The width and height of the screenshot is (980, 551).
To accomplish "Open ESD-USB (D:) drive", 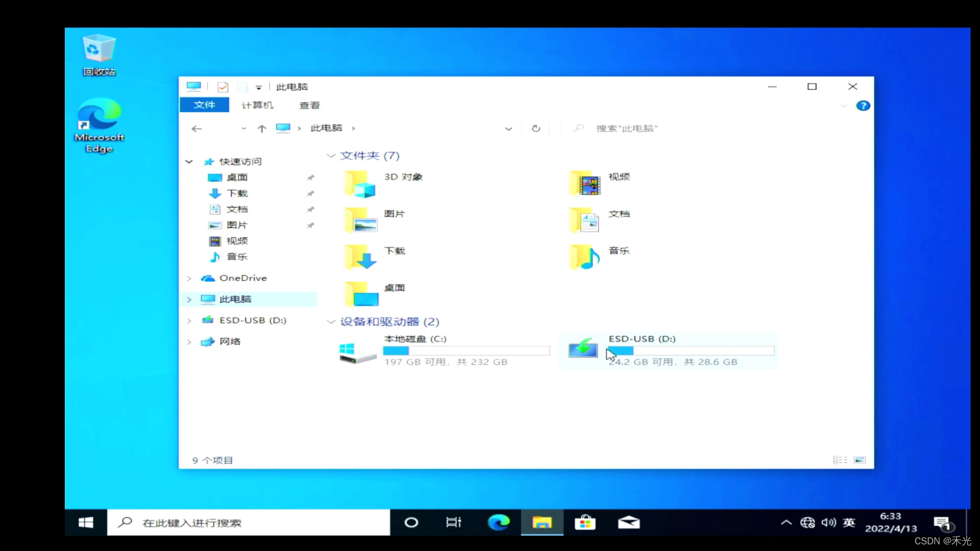I will (669, 349).
